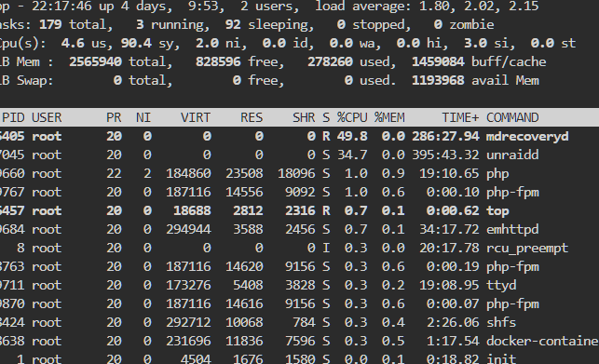Select the 18096 SHR value for php
The image size is (599, 364).
(x=296, y=173)
